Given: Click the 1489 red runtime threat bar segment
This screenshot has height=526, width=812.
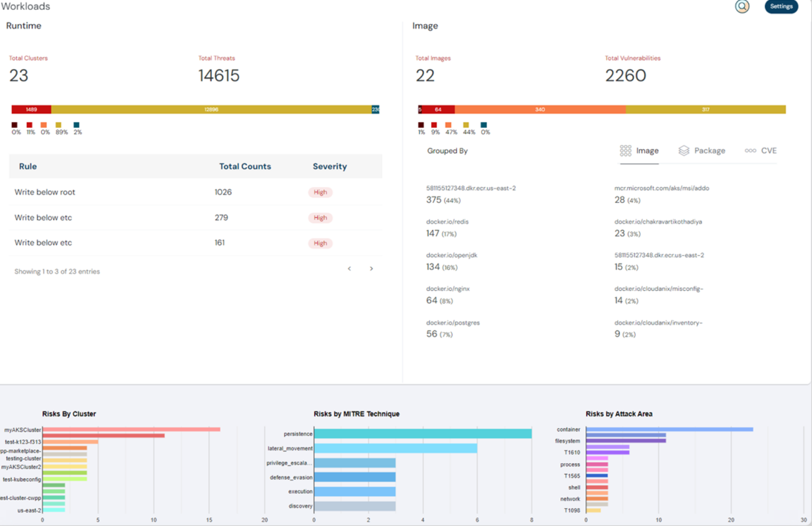Looking at the screenshot, I should [31, 109].
